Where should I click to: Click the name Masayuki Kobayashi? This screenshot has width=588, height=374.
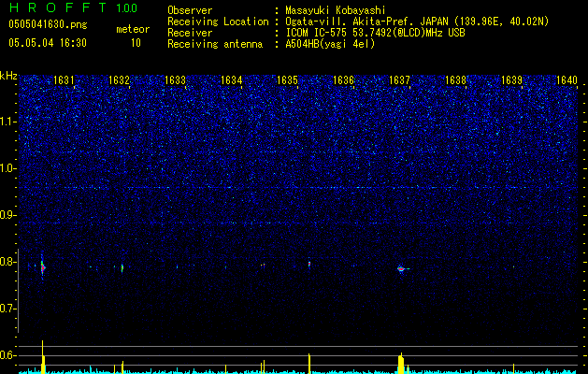pyautogui.click(x=336, y=10)
